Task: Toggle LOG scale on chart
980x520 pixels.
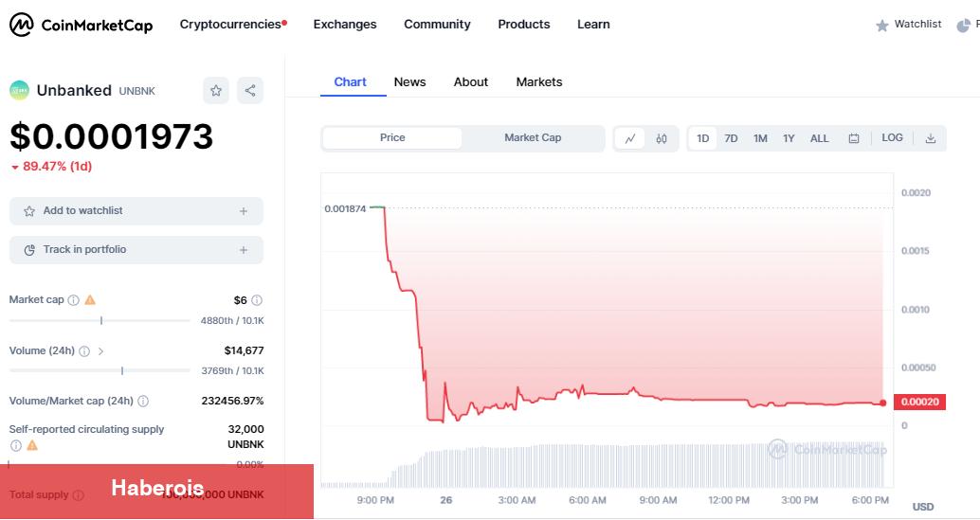Action: (892, 138)
